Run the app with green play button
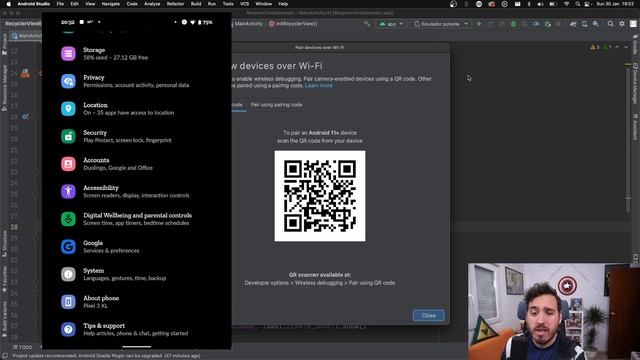This screenshot has height=360, width=640. tap(480, 24)
